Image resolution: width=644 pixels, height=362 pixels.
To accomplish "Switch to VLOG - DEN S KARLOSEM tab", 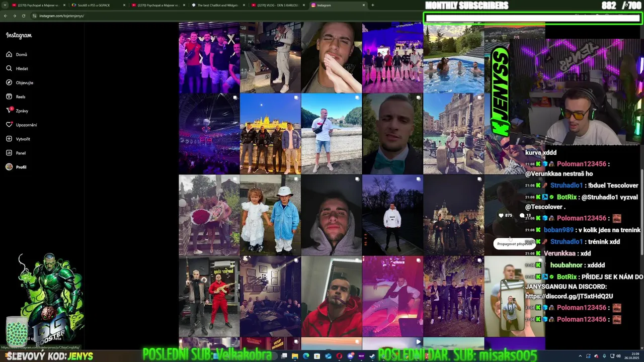I will click(x=278, y=5).
